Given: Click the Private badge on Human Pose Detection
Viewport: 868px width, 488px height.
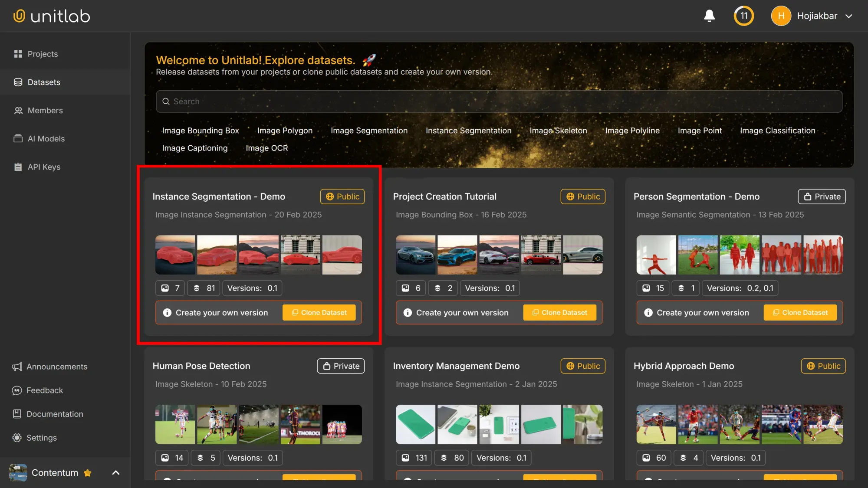Looking at the screenshot, I should pos(340,366).
